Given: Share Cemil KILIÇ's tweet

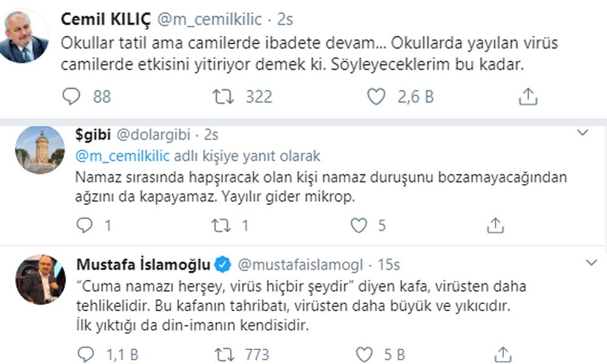Looking at the screenshot, I should [x=528, y=96].
